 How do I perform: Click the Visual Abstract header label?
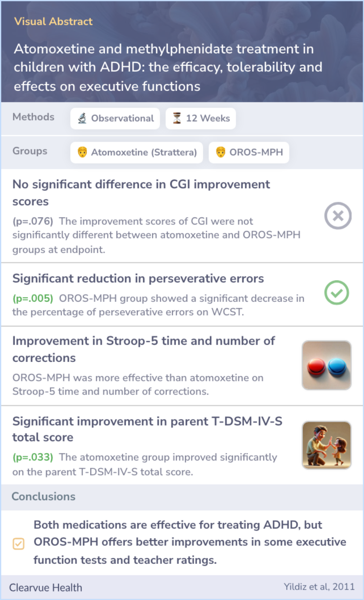(53, 22)
